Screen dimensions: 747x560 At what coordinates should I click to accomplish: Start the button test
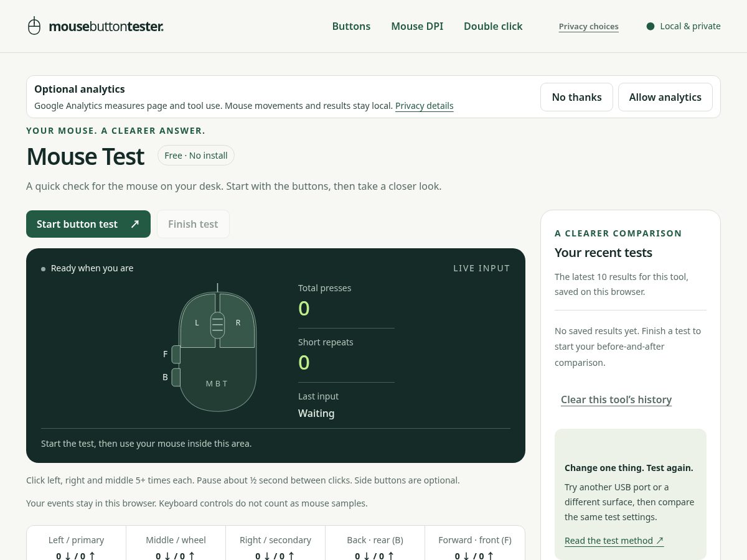pyautogui.click(x=88, y=224)
